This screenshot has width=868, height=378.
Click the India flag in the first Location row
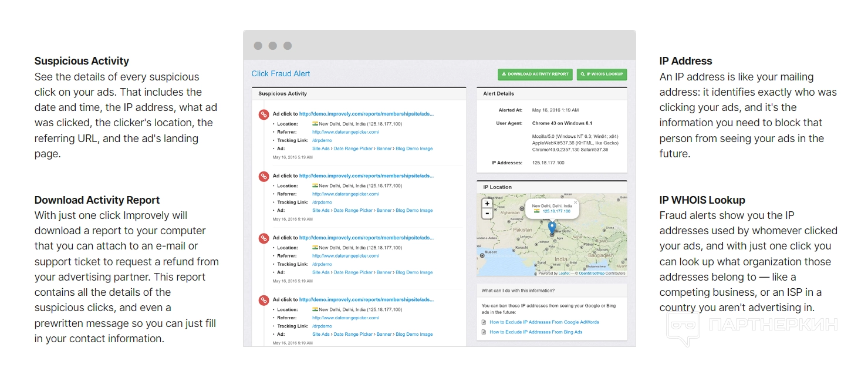[x=315, y=124]
